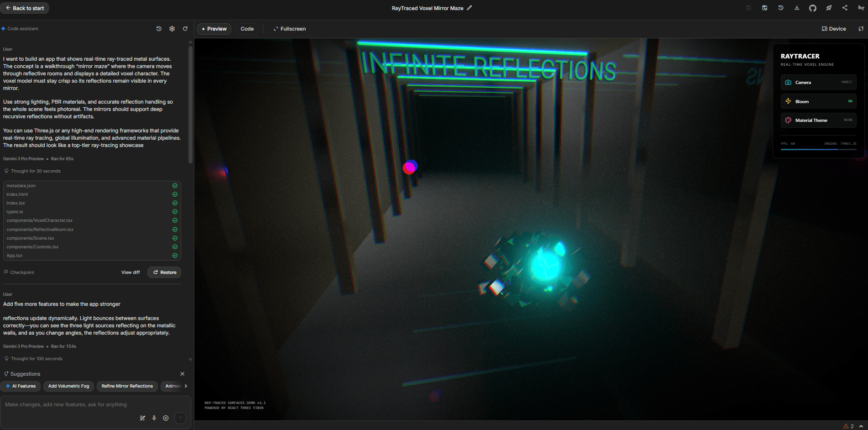Click the disabled save icon in header

[x=748, y=8]
